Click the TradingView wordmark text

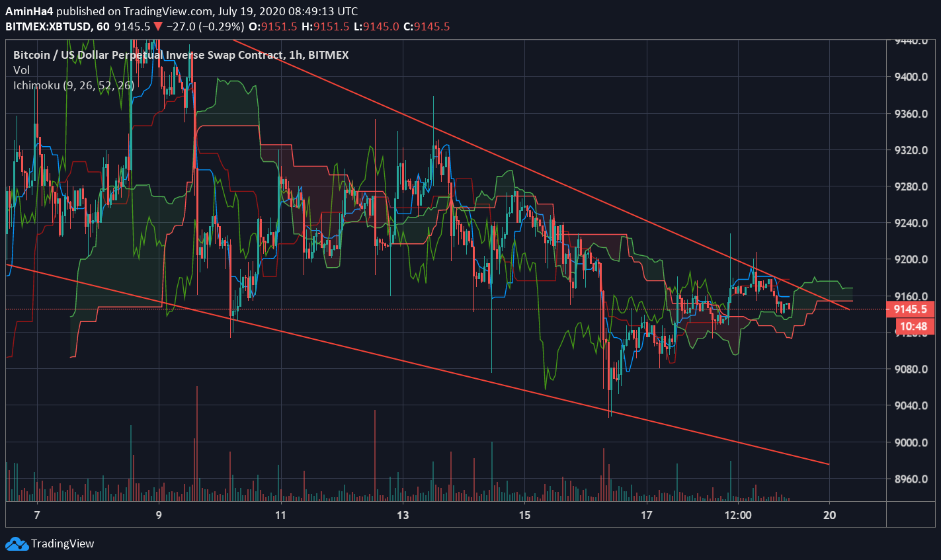[63, 544]
